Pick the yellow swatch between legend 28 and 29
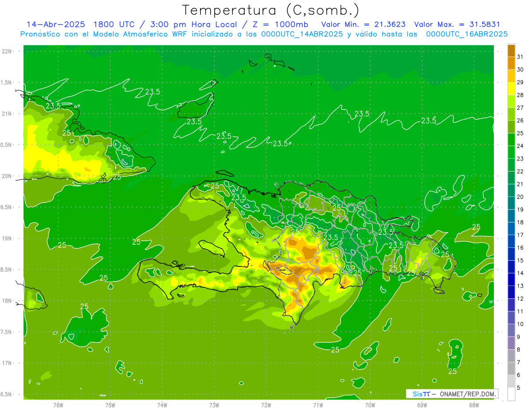 tap(511, 89)
